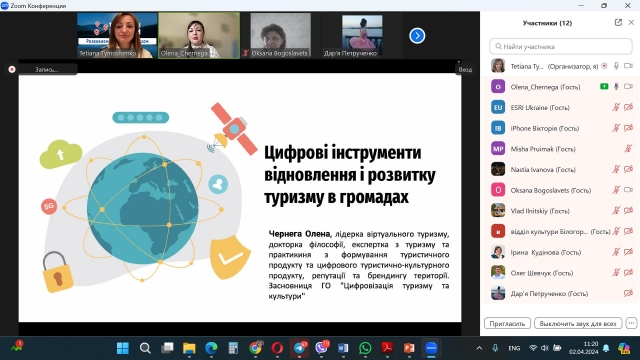Image resolution: width=640 pixels, height=360 pixels.
Task: Show next video thumbnails with blue arrow
Action: point(417,36)
